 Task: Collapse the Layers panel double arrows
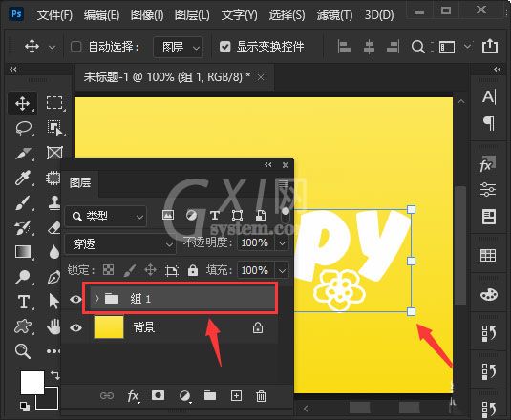coord(268,165)
